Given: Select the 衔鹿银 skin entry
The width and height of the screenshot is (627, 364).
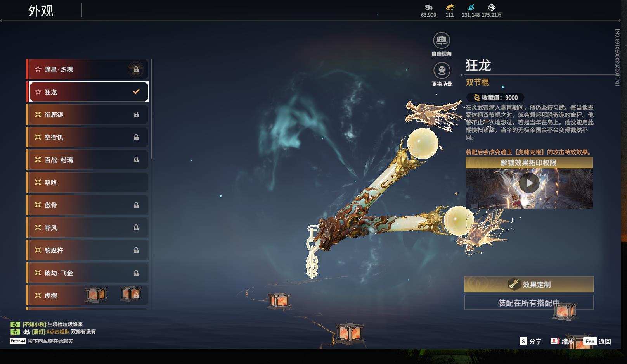Looking at the screenshot, I should point(87,114).
